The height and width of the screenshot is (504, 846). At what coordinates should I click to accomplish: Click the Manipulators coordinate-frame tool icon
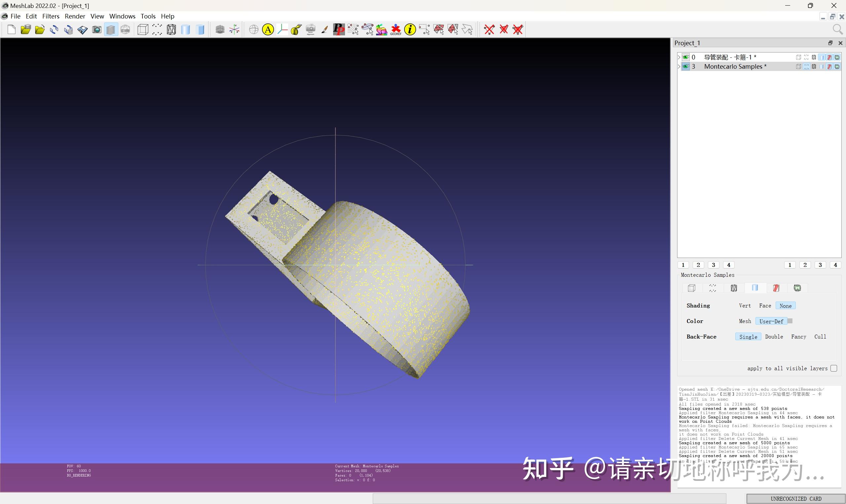[x=282, y=29]
